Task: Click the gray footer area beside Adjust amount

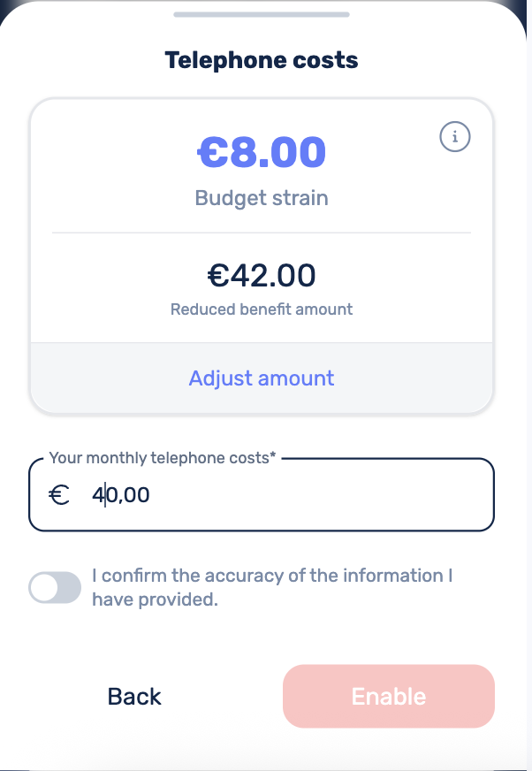Action: 418,378
